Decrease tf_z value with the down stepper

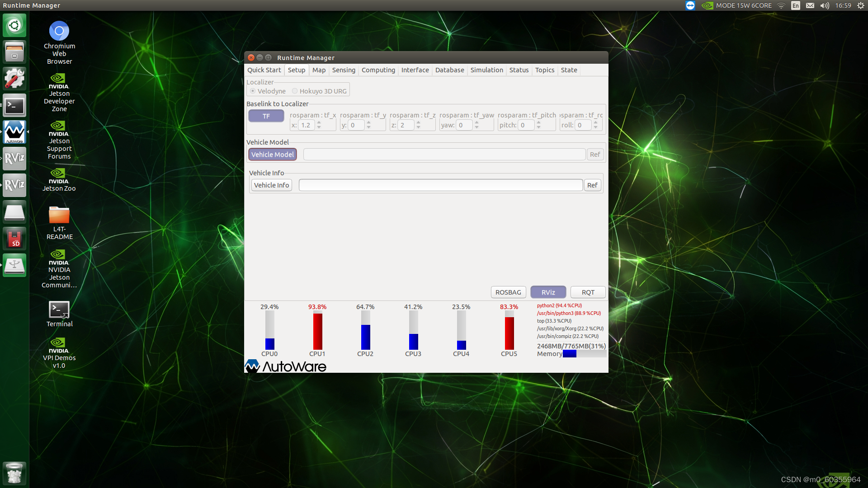[x=419, y=128]
